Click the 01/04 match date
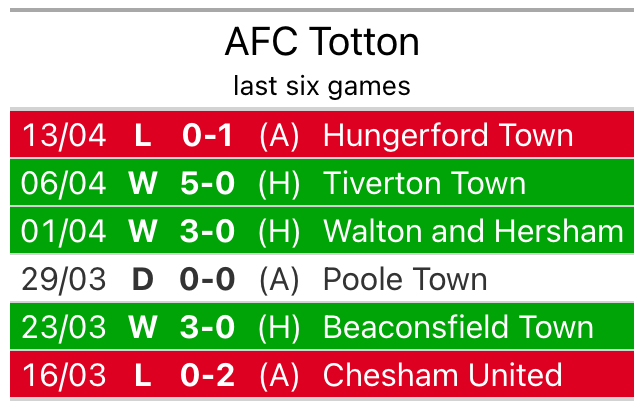The height and width of the screenshot is (408, 644). coord(64,231)
